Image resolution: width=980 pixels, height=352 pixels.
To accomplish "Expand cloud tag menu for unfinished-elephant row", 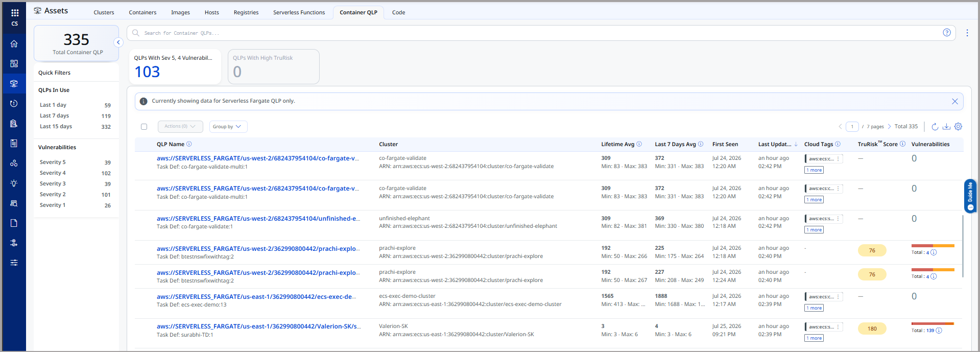I will (x=838, y=219).
